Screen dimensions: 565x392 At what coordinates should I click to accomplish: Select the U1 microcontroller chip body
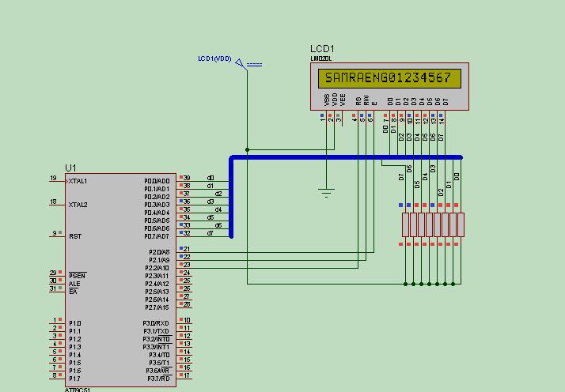(121, 280)
